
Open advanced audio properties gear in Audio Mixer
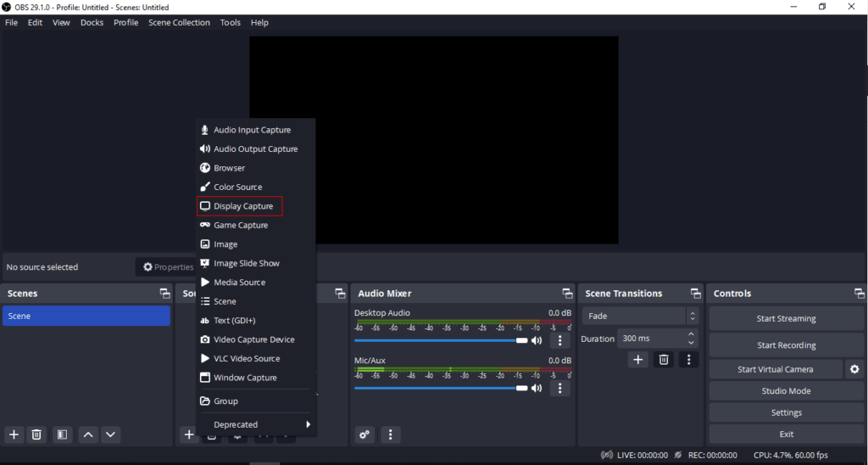tap(364, 434)
